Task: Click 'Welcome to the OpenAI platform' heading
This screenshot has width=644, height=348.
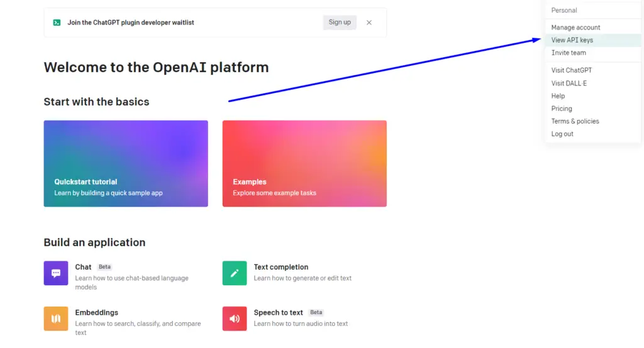Action: 156,67
